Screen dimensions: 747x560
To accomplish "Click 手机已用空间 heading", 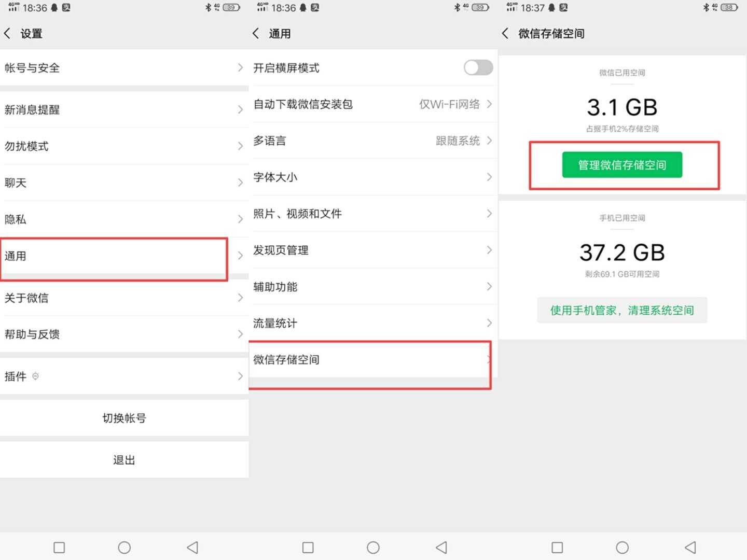I will point(622,218).
